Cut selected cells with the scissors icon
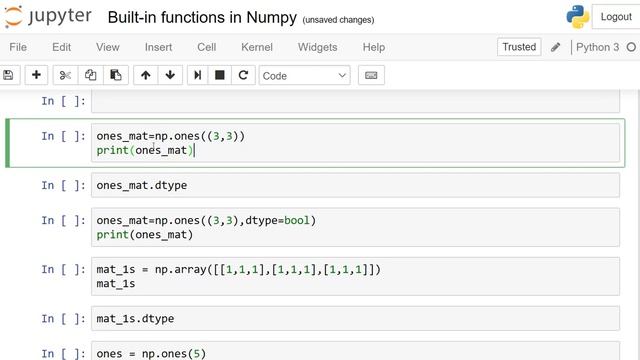 [65, 75]
